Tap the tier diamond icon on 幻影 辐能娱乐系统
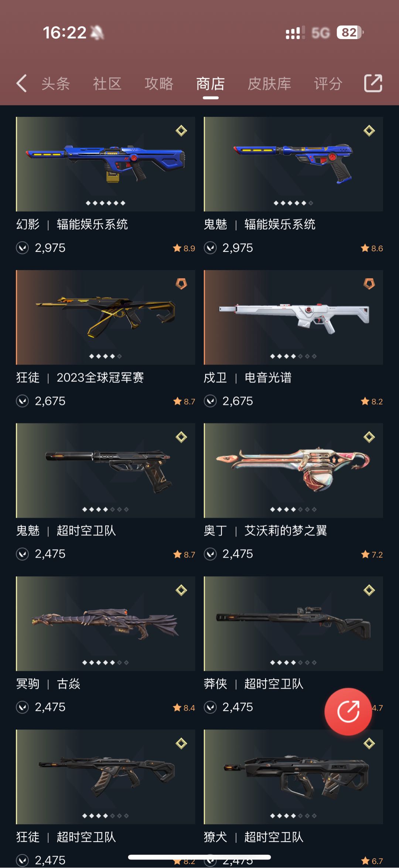The height and width of the screenshot is (868, 399). point(181,130)
